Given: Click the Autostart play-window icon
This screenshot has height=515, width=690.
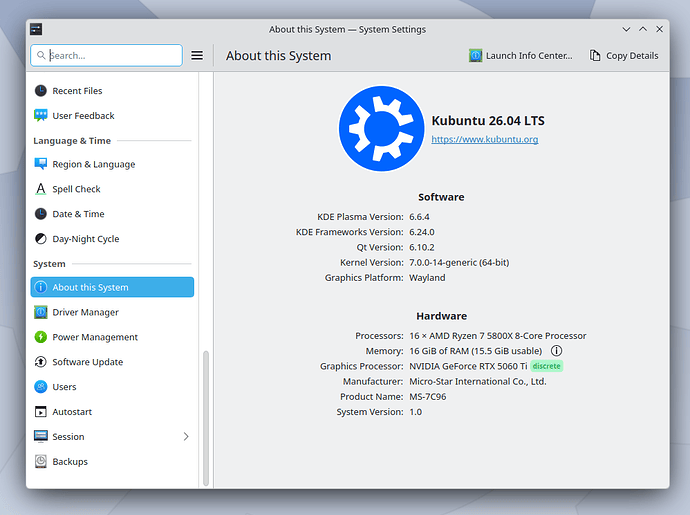Looking at the screenshot, I should (40, 412).
